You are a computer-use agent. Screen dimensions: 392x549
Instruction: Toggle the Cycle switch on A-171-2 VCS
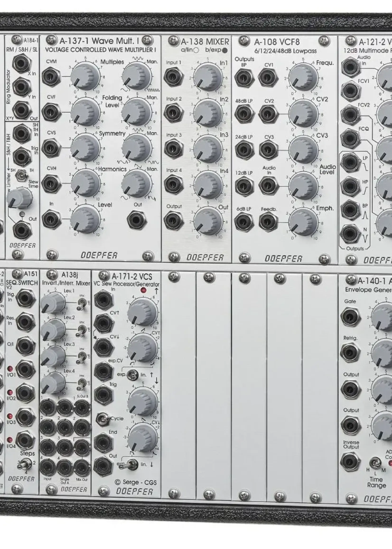click(x=103, y=419)
